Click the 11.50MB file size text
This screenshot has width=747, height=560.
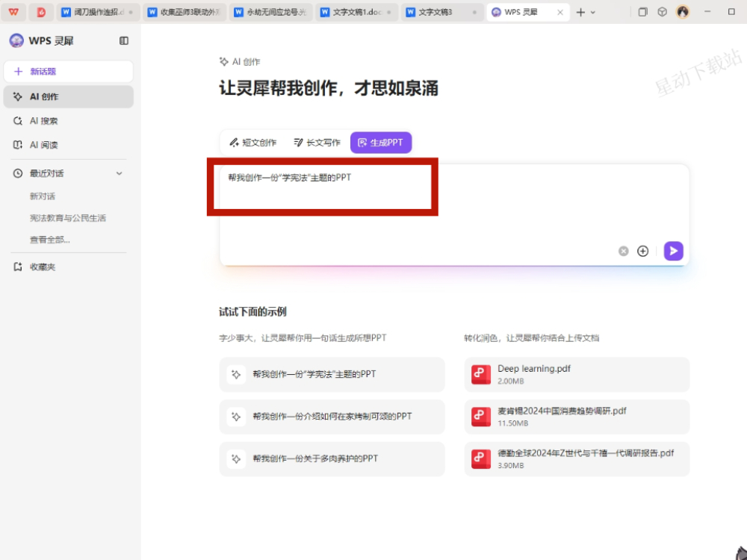coord(512,423)
